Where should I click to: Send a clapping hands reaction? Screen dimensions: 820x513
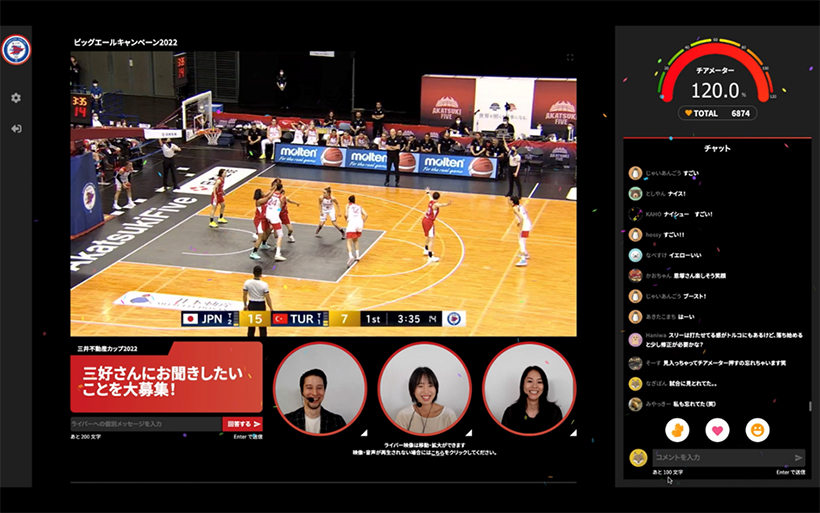(x=677, y=430)
